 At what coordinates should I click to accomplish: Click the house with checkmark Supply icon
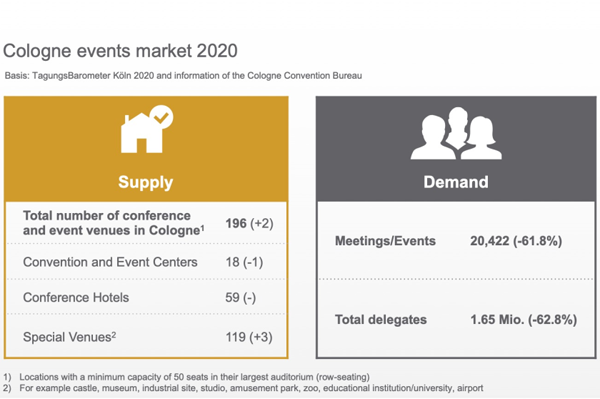point(147,129)
